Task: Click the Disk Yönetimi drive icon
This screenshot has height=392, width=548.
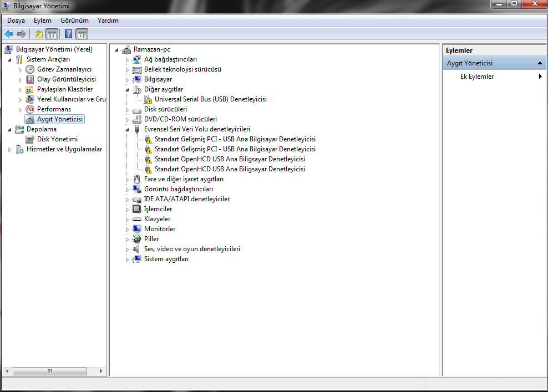Action: coord(31,139)
